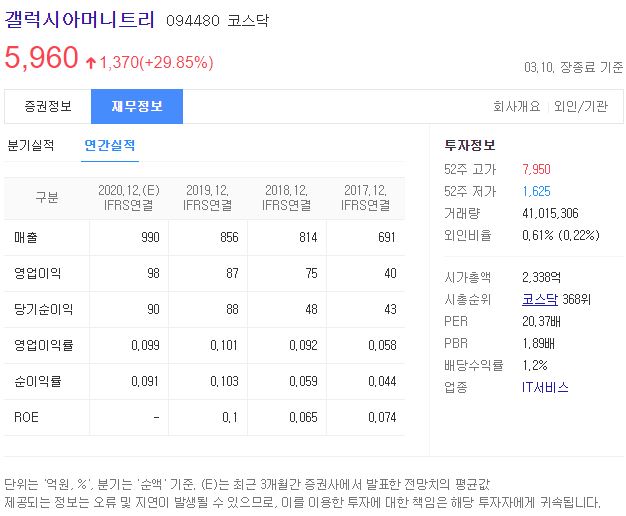Click 영업이익 value 75
Image resolution: width=626 pixels, height=516 pixels.
coord(311,274)
